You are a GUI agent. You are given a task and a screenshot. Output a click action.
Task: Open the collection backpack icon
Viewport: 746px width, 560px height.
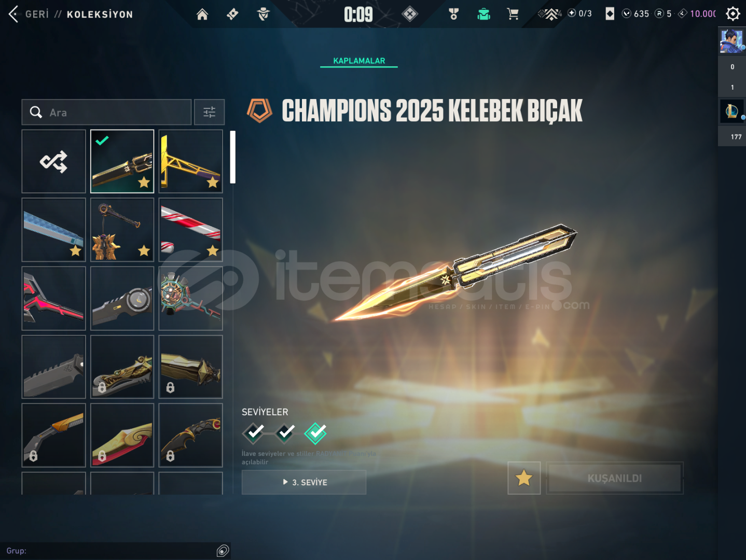tap(483, 14)
